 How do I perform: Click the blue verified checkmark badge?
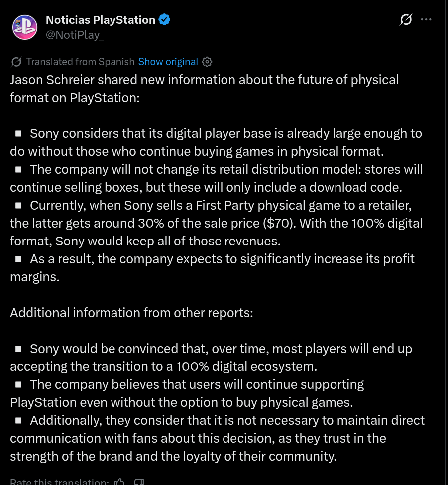pyautogui.click(x=164, y=20)
